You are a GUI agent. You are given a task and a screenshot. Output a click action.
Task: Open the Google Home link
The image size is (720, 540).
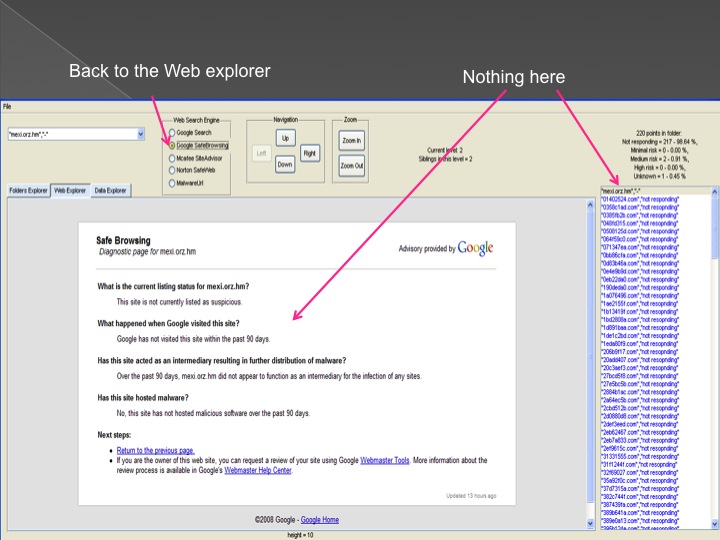point(320,520)
